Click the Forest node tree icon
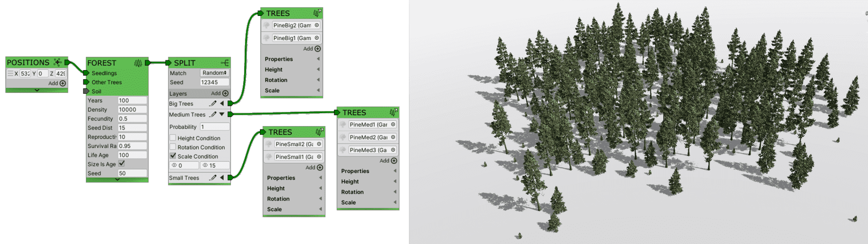The height and width of the screenshot is (244, 868). [x=138, y=63]
